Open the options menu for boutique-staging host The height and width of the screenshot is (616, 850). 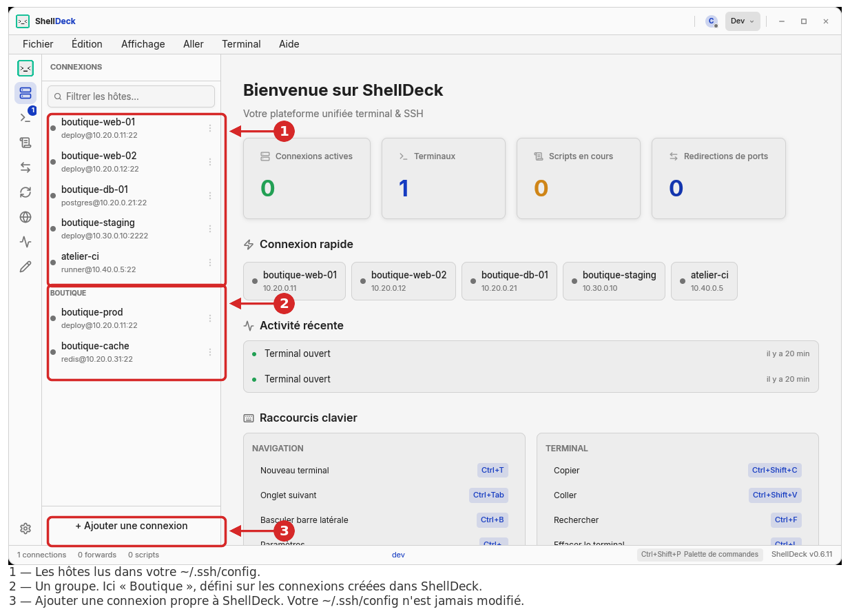tap(210, 229)
